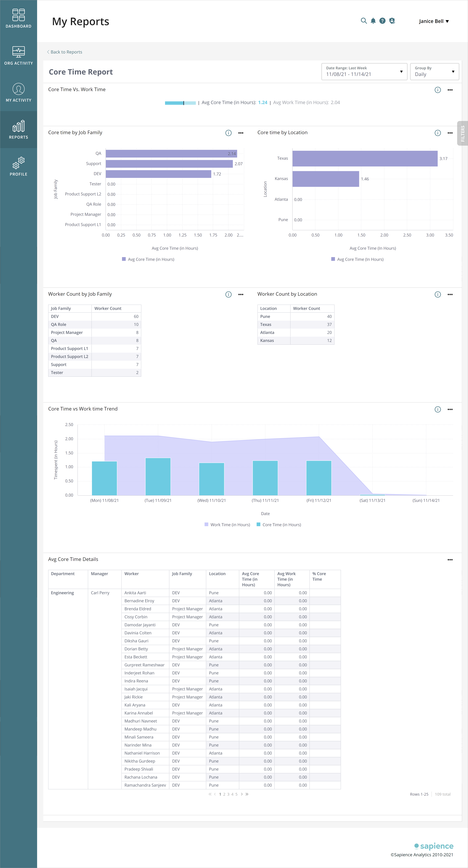
Task: Click the QA bar in Job Family chart
Action: click(171, 154)
